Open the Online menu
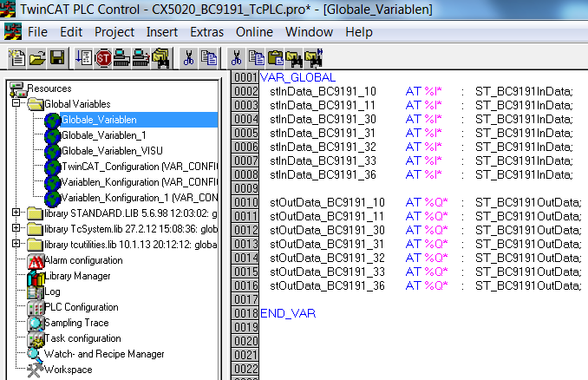The image size is (588, 380). [254, 32]
